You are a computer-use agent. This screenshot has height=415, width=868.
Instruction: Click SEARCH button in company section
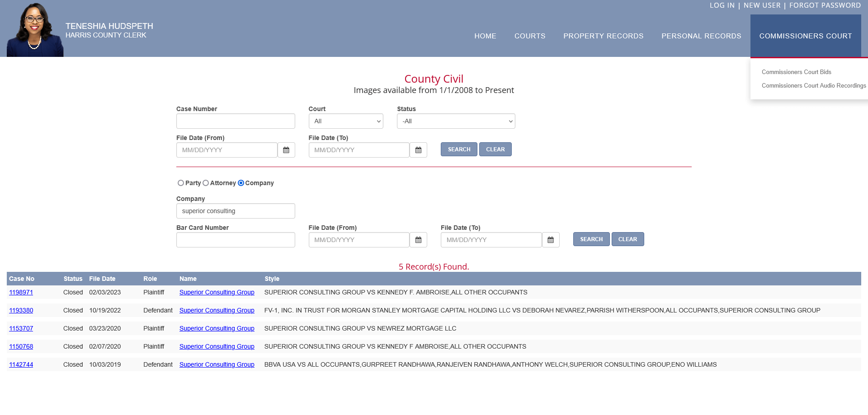pyautogui.click(x=591, y=239)
